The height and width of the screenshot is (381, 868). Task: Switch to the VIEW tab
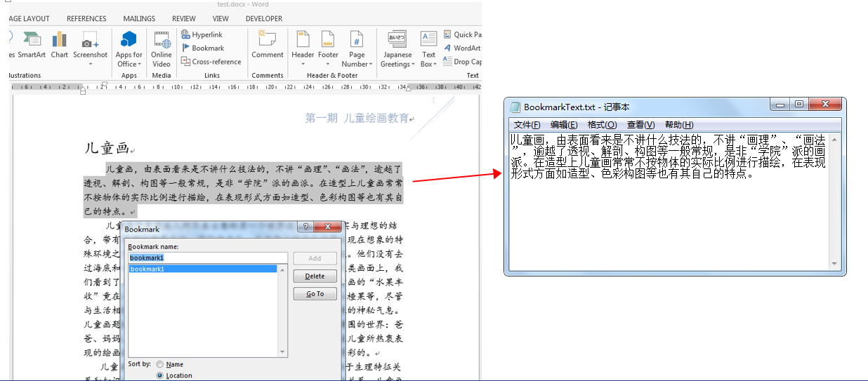click(x=221, y=19)
